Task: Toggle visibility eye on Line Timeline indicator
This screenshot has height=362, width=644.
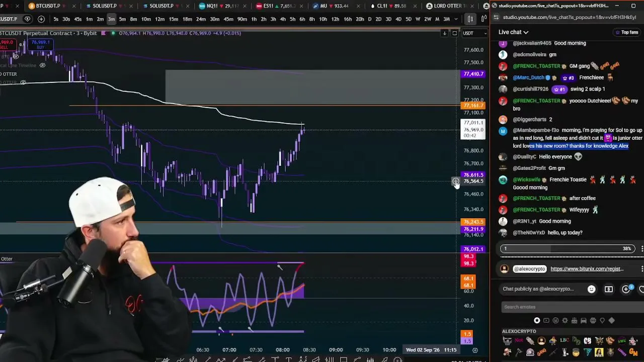Action: (x=42, y=65)
